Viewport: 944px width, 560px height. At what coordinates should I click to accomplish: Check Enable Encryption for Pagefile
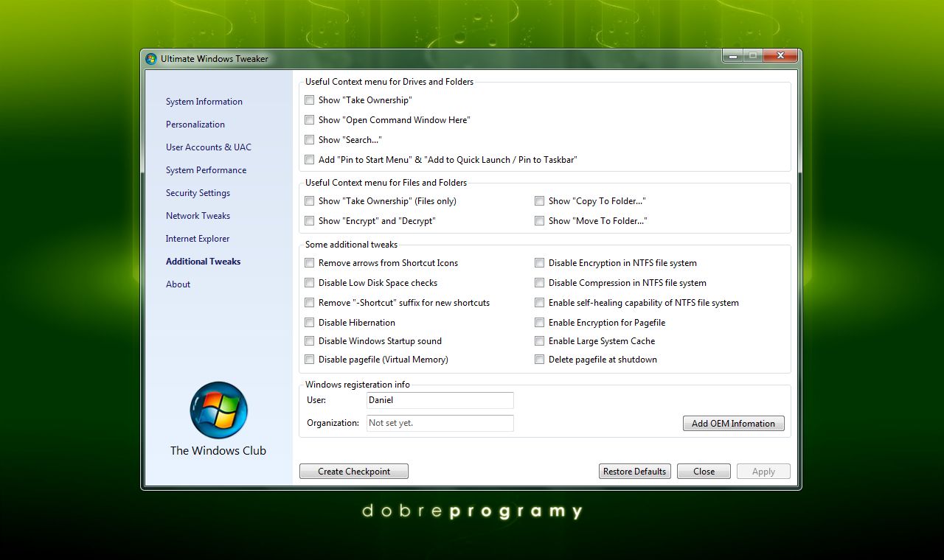click(x=540, y=323)
